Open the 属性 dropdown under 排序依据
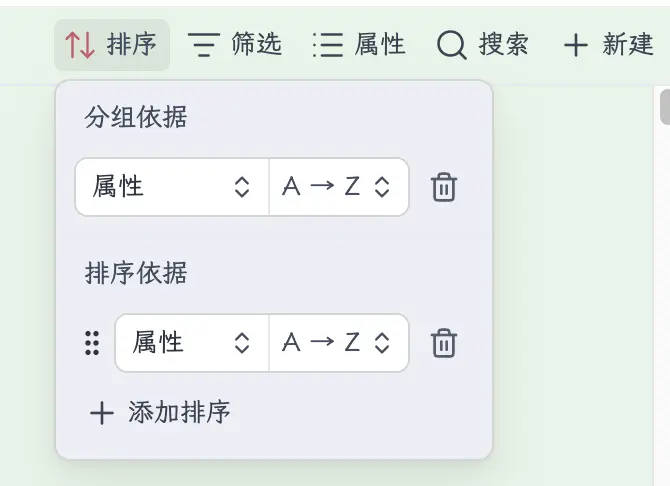 tap(192, 343)
